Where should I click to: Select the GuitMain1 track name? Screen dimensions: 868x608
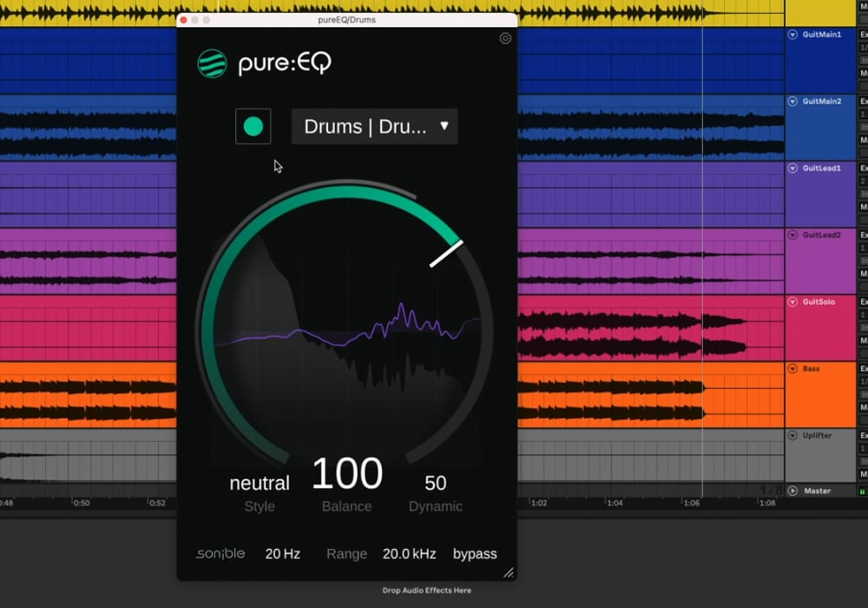[x=821, y=35]
